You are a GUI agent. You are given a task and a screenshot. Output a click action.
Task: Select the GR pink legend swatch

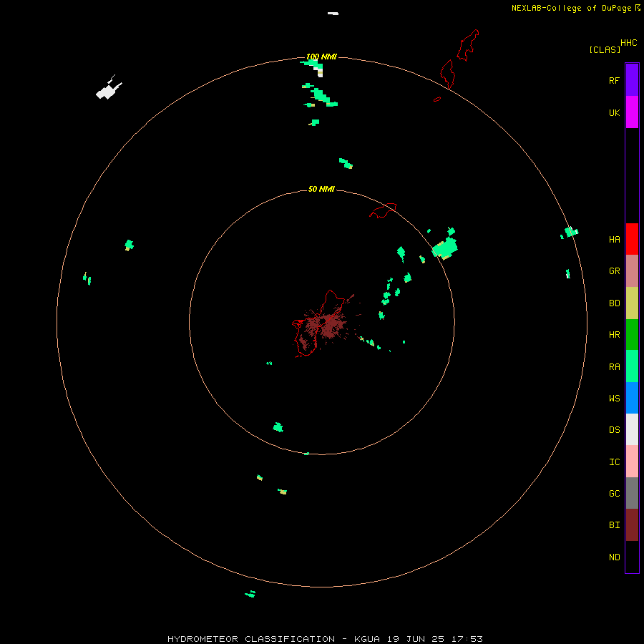[632, 271]
